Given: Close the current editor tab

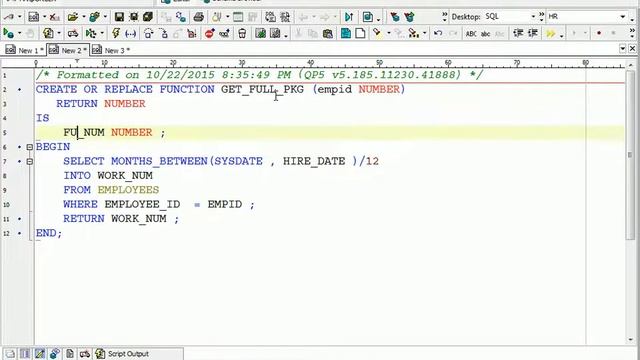Looking at the screenshot, I should tap(632, 49).
